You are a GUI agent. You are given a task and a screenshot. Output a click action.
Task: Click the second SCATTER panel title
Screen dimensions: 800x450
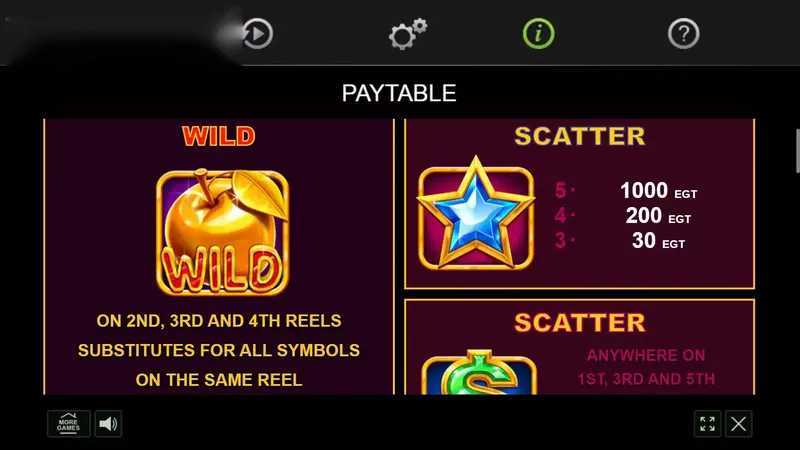[x=580, y=322]
